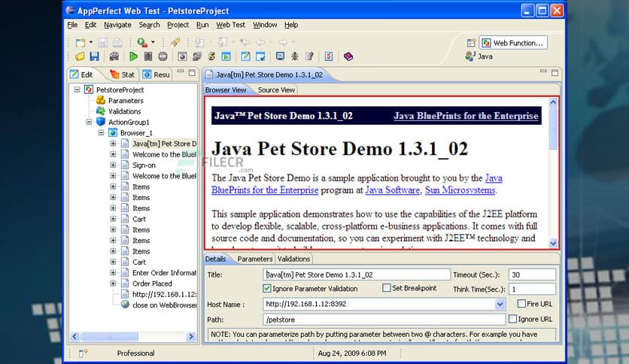Screen dimensions: 629x364
Task: Open help with the purple book icon
Action: (x=348, y=56)
